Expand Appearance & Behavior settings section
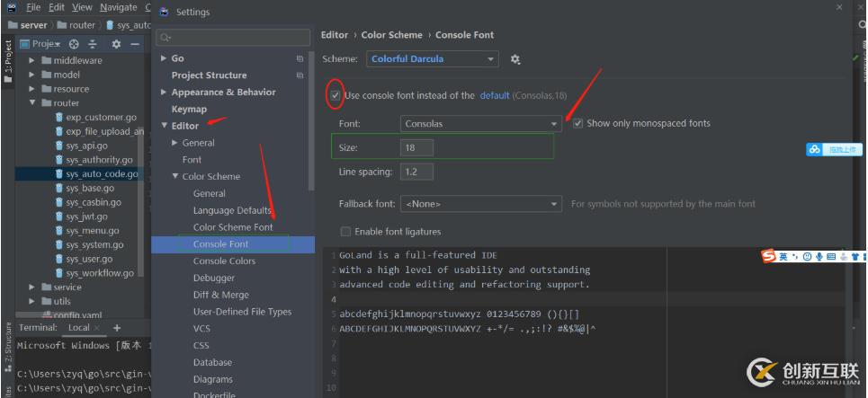 tap(164, 93)
